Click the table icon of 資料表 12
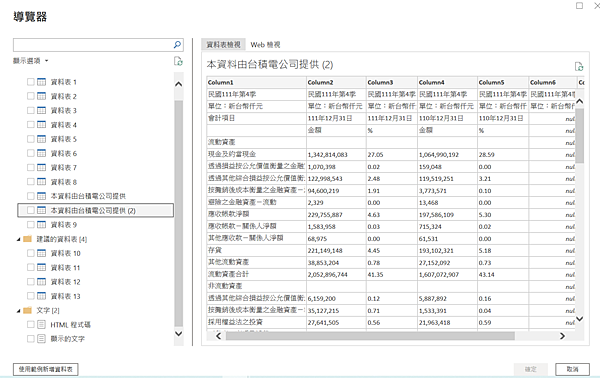 (x=41, y=282)
